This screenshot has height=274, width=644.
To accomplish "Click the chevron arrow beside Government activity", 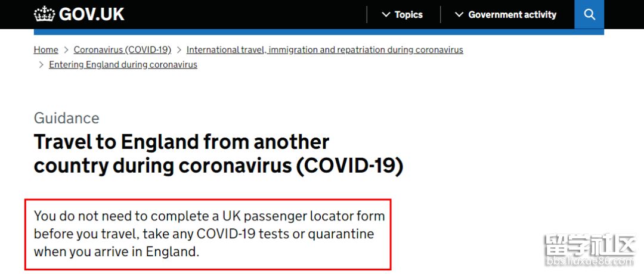I will pos(459,14).
